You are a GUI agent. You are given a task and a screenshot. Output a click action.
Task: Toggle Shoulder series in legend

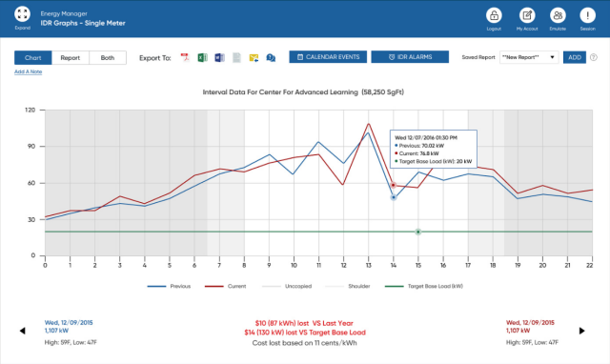coord(347,286)
